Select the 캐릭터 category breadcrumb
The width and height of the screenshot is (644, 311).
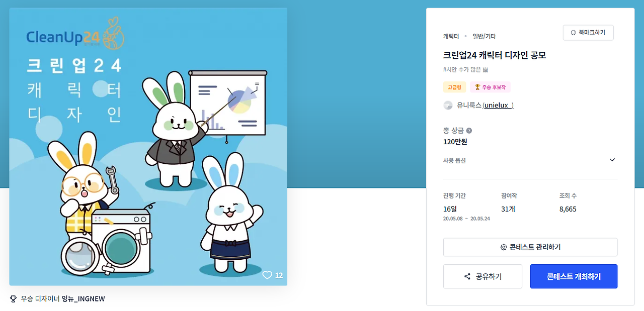[451, 36]
